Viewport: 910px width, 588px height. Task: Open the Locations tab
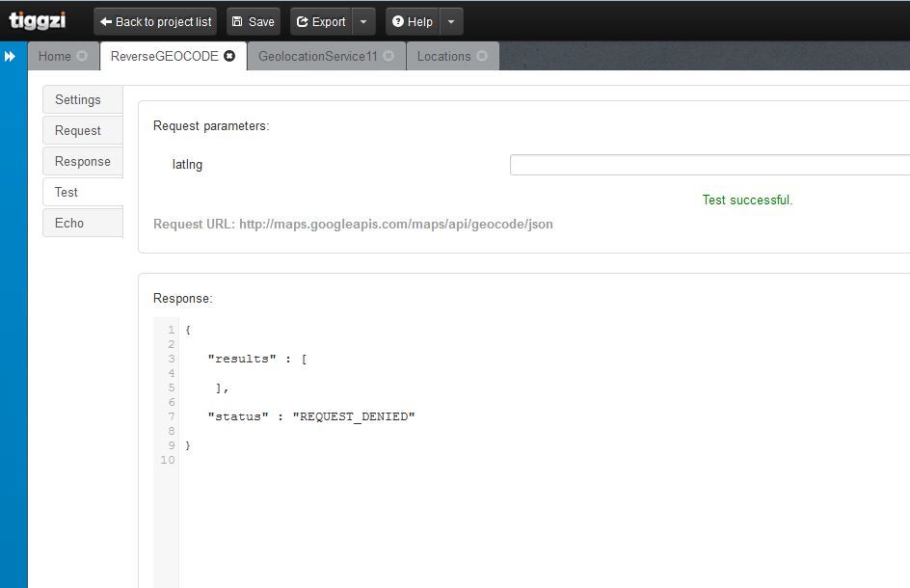click(x=443, y=56)
